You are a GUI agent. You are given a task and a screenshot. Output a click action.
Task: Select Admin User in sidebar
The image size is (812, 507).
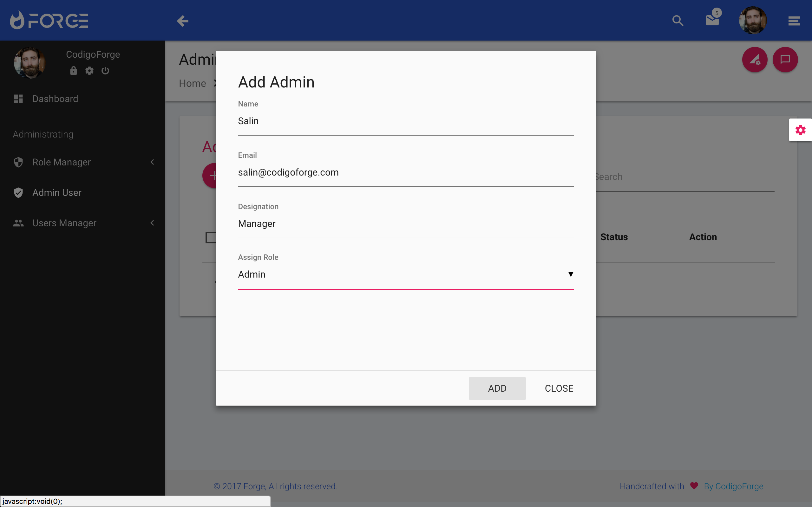tap(57, 192)
